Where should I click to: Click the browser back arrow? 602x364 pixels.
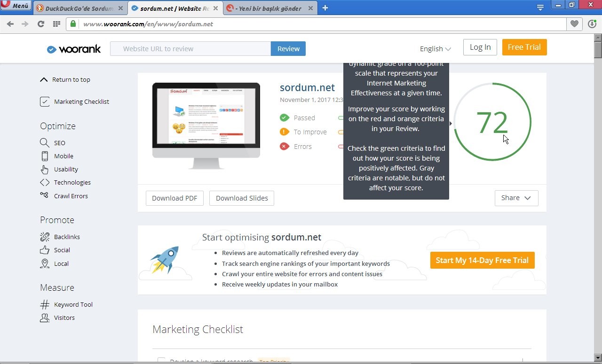[x=10, y=24]
